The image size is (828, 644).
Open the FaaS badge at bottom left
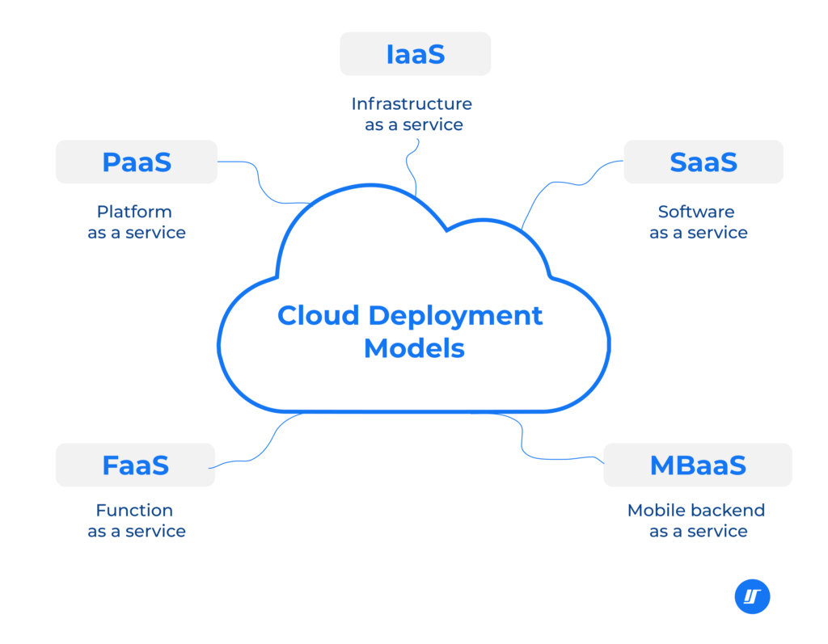coord(135,465)
